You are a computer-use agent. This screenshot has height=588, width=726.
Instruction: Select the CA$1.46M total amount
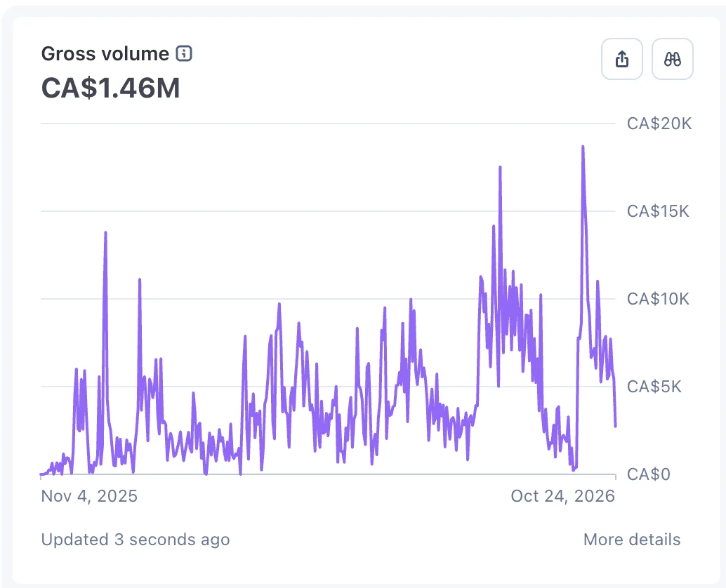click(111, 88)
